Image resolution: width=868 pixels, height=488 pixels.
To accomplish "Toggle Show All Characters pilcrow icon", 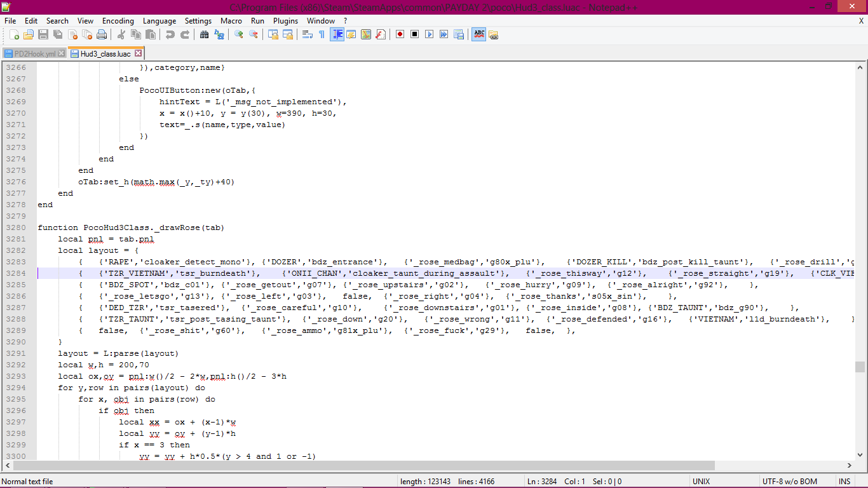I will tap(322, 34).
